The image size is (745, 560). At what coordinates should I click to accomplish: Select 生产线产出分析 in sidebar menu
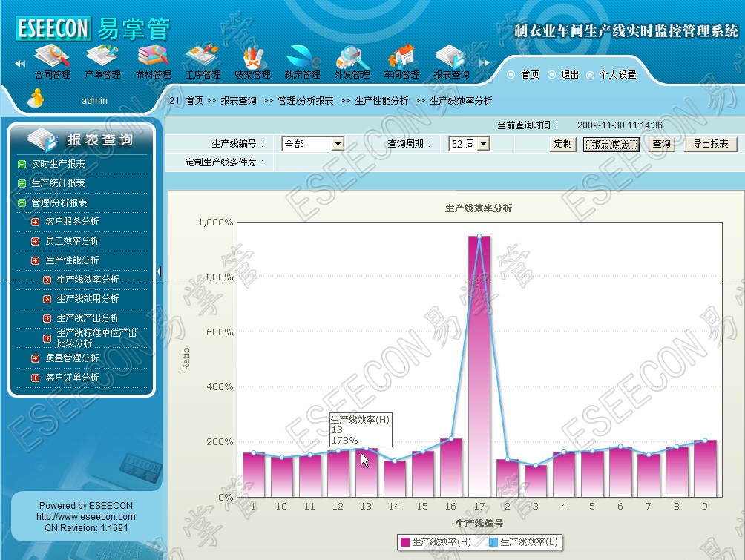[88, 318]
